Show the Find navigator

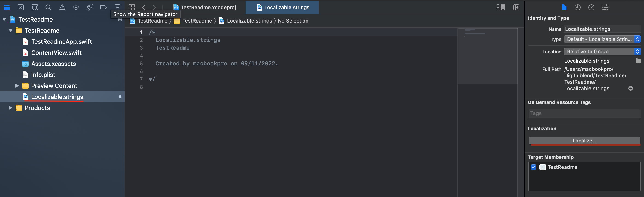(48, 7)
